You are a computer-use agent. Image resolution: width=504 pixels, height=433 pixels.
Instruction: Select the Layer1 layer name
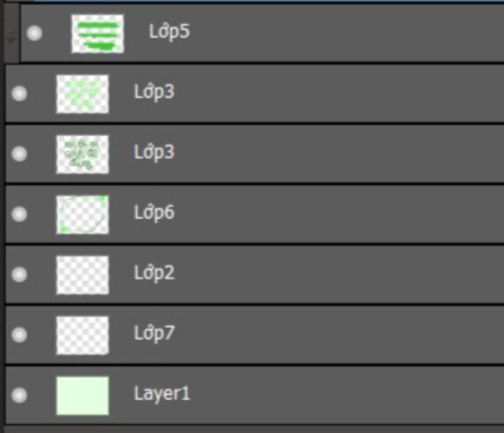pos(162,394)
